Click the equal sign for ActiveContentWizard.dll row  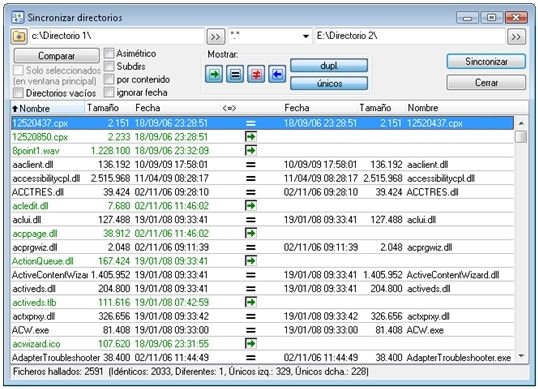(251, 275)
